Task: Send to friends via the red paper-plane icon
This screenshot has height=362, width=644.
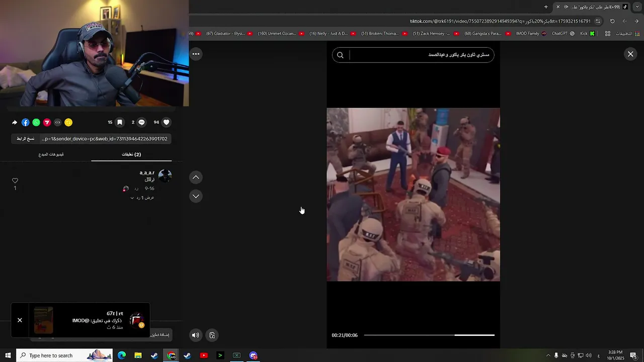Action: tap(47, 122)
